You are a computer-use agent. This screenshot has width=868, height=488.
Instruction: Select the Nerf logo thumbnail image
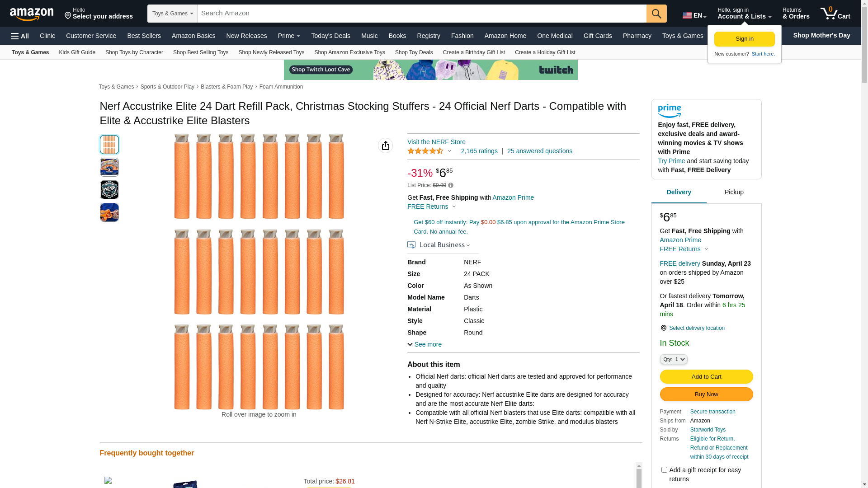[109, 190]
